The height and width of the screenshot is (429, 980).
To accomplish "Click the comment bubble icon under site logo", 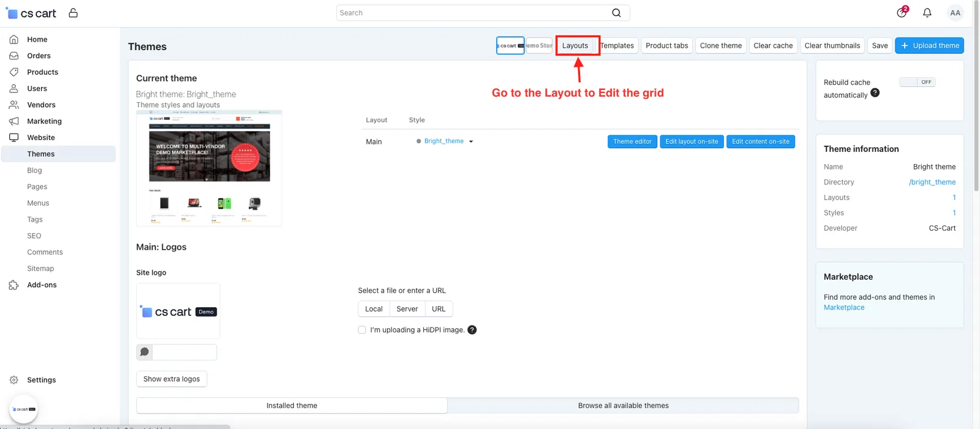I will 145,352.
